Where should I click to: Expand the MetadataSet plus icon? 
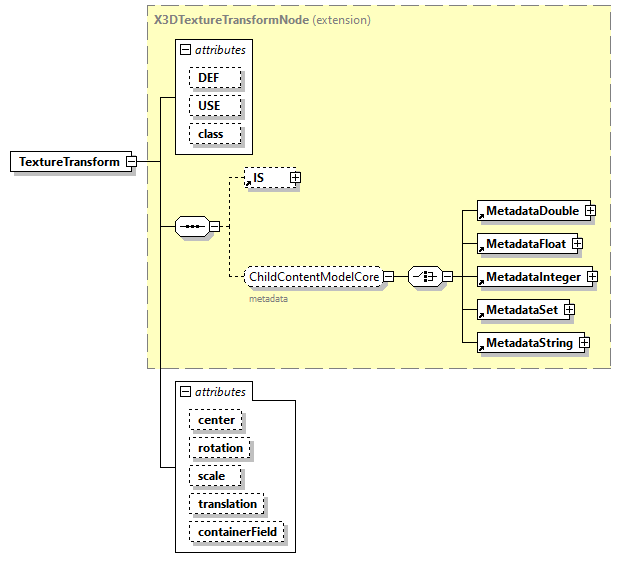[x=569, y=310]
